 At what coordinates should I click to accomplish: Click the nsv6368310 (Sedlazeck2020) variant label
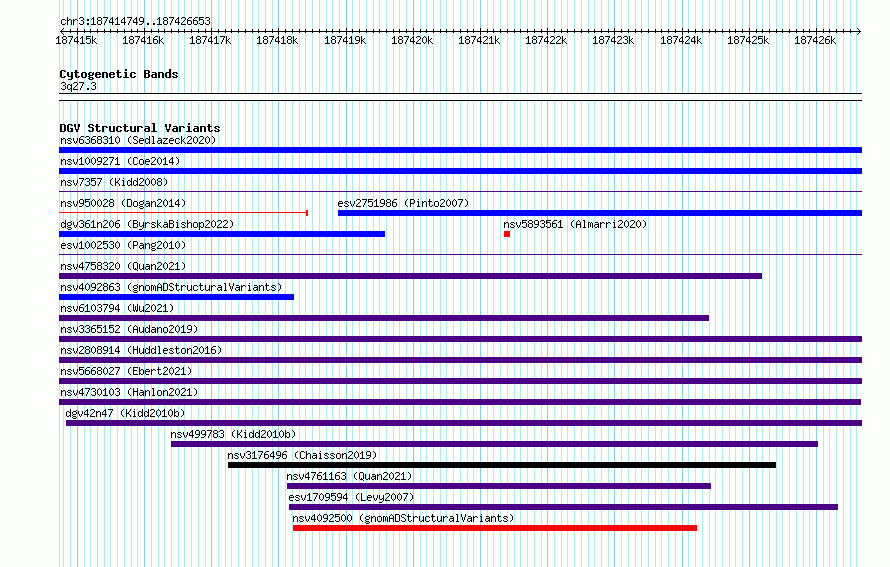coord(138,140)
